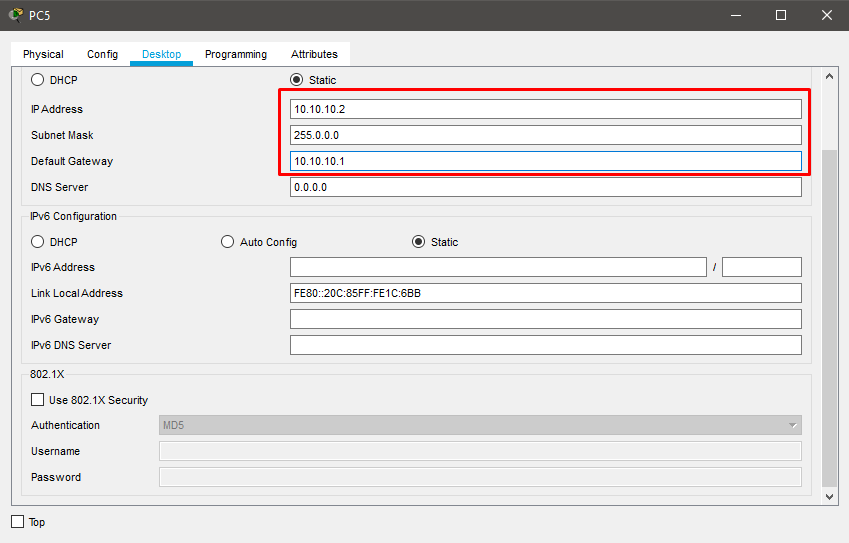Focus the IPv6 prefix length field
The width and height of the screenshot is (849, 543).
[x=761, y=267]
